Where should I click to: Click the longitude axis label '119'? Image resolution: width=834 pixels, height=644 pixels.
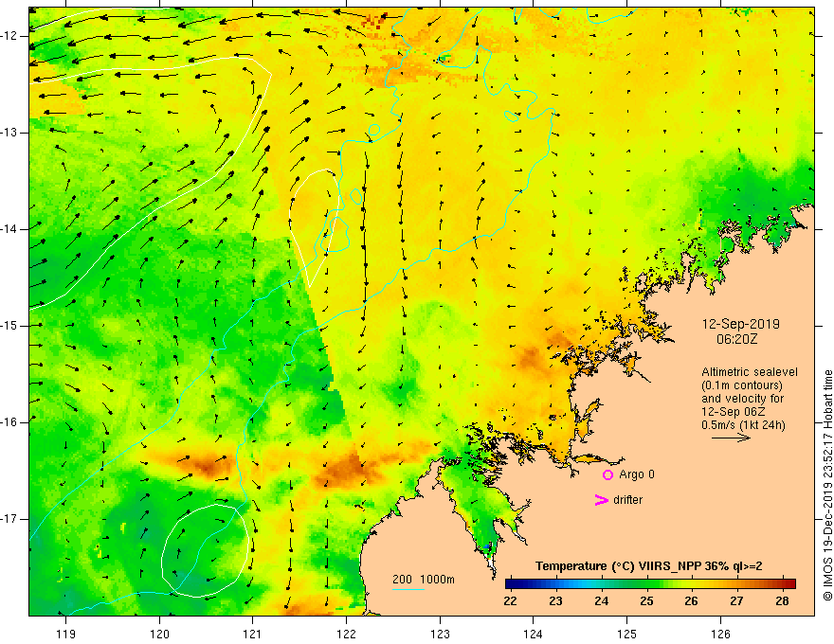pyautogui.click(x=66, y=634)
